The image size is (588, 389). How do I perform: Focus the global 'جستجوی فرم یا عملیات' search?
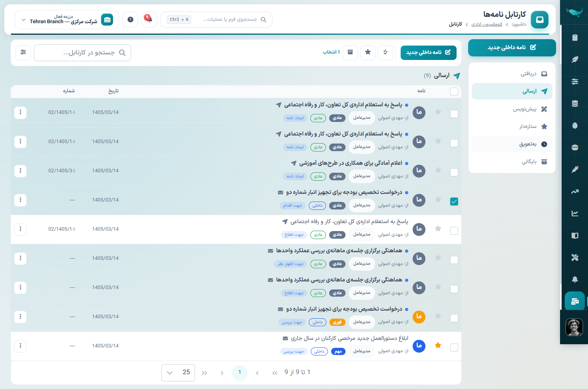tap(217, 20)
